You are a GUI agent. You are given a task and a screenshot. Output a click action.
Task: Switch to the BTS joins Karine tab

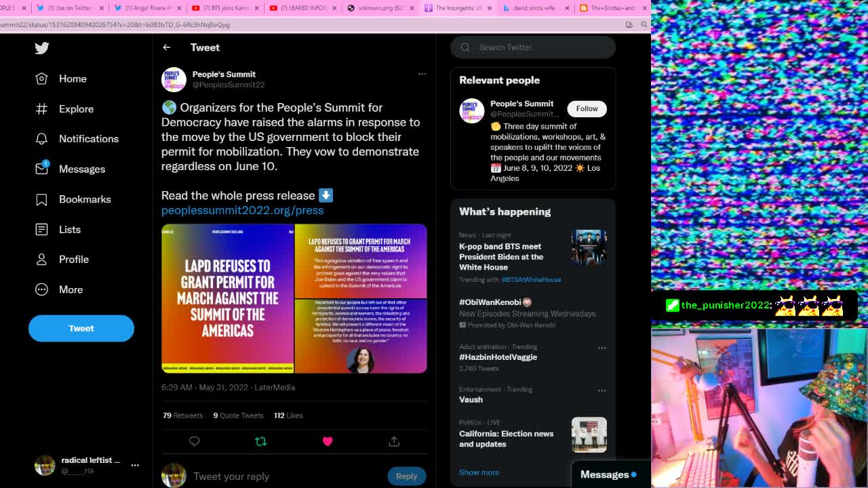pos(224,8)
